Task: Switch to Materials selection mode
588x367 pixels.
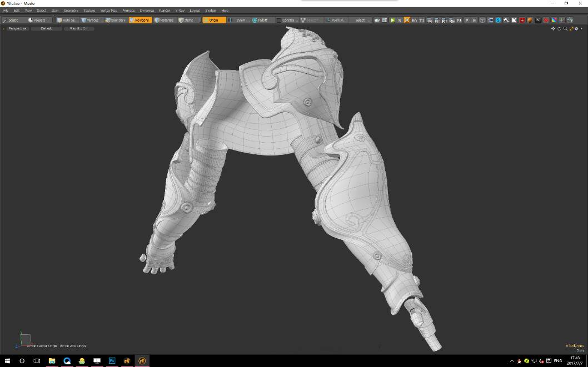Action: pyautogui.click(x=165, y=20)
